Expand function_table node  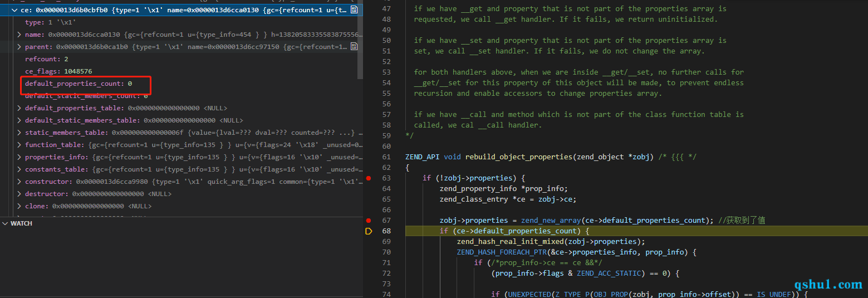coord(19,145)
